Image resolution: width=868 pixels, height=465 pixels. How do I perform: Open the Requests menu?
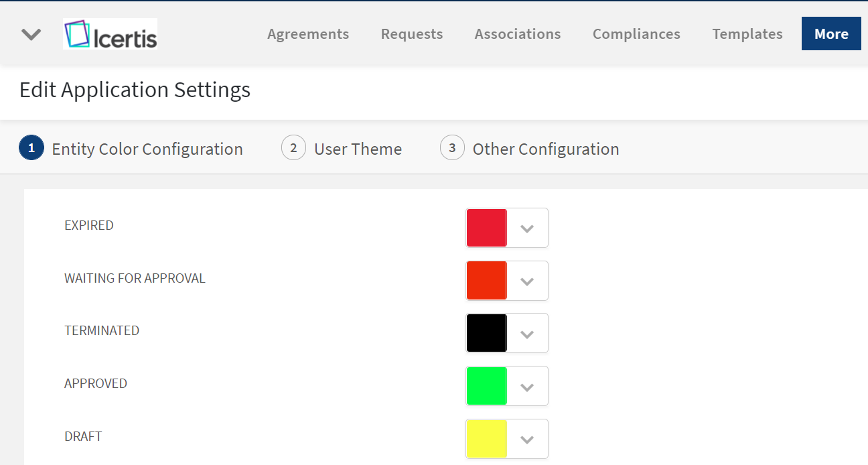(412, 34)
